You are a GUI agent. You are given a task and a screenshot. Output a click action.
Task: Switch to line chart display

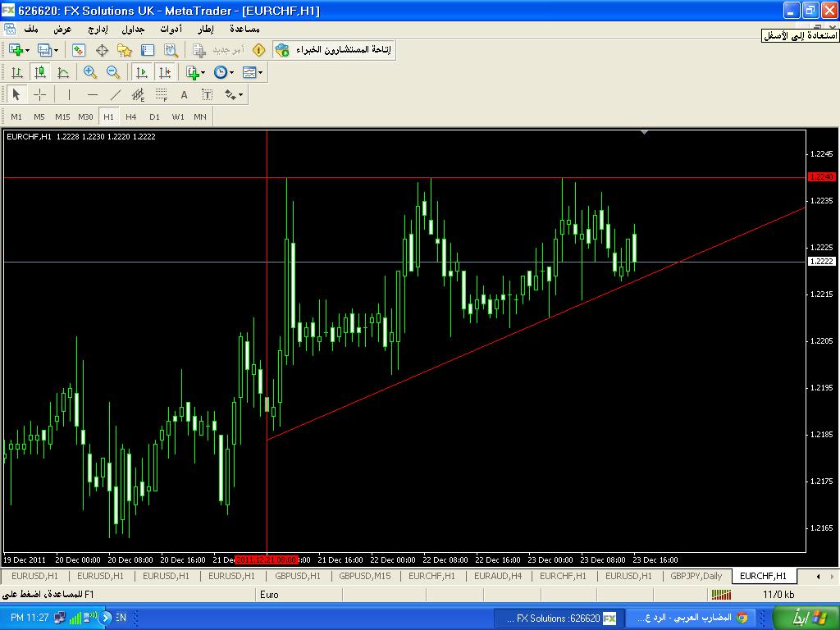tap(62, 72)
